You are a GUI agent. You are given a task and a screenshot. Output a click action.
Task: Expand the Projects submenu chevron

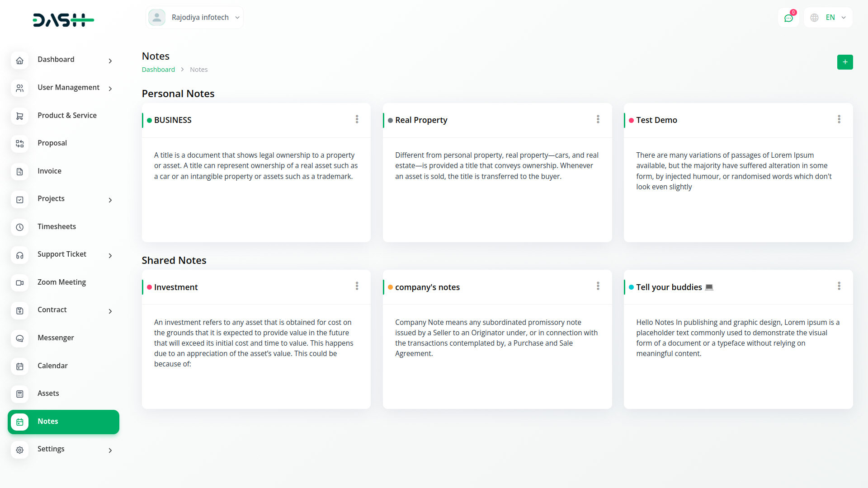(x=110, y=200)
